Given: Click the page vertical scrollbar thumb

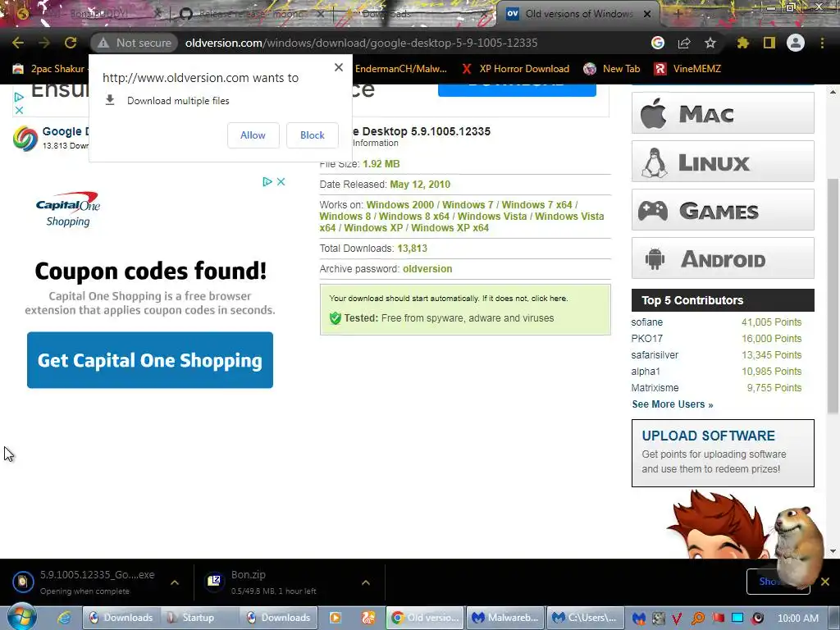Looking at the screenshot, I should tap(833, 295).
